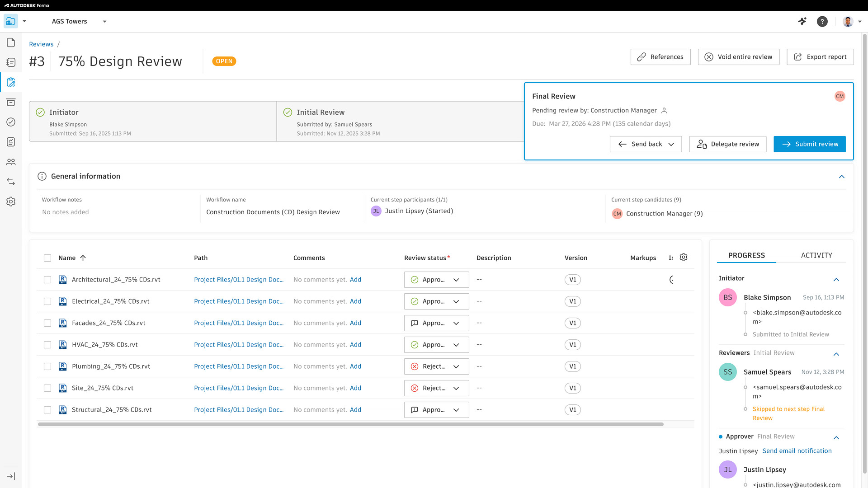This screenshot has width=868, height=488.
Task: Open table column settings gear
Action: click(x=684, y=257)
